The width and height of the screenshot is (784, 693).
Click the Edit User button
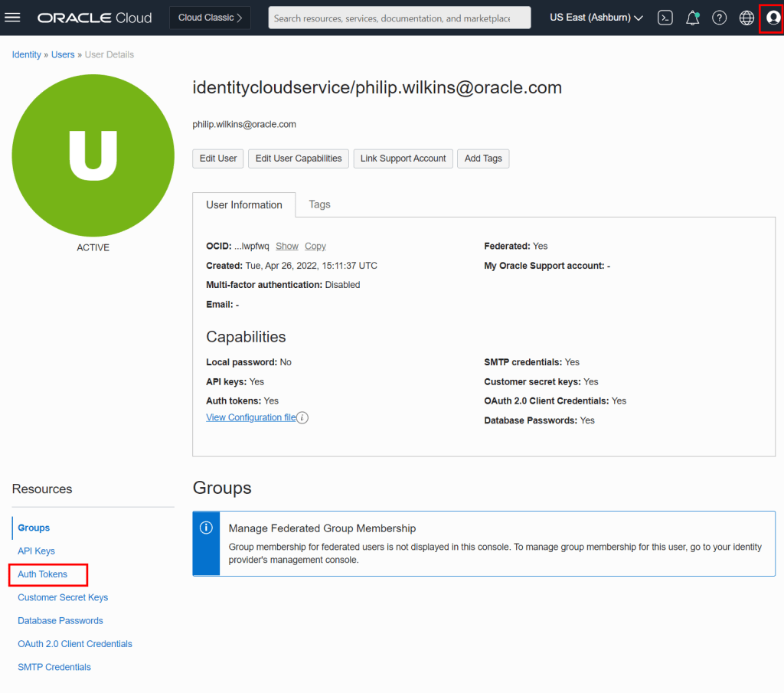point(218,159)
